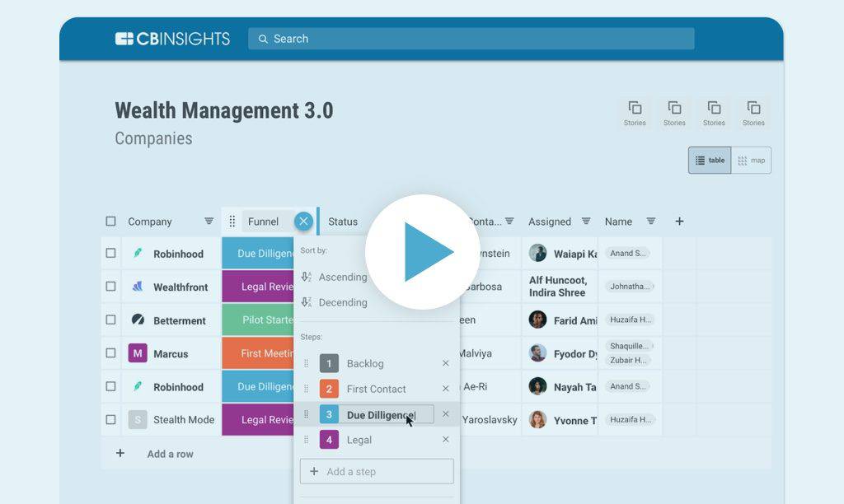Click the Add a step field
The width and height of the screenshot is (844, 504).
pyautogui.click(x=377, y=472)
